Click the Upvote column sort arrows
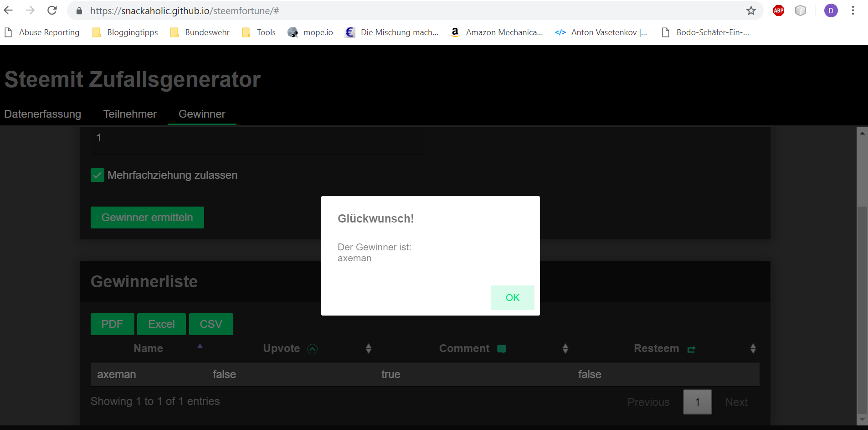Viewport: 868px width, 430px height. tap(369, 349)
